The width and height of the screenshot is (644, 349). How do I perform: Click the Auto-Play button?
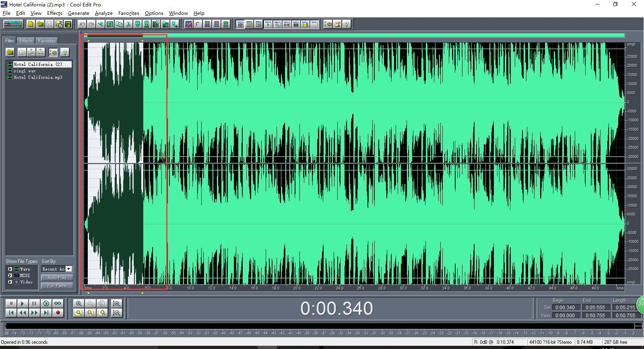(x=57, y=278)
